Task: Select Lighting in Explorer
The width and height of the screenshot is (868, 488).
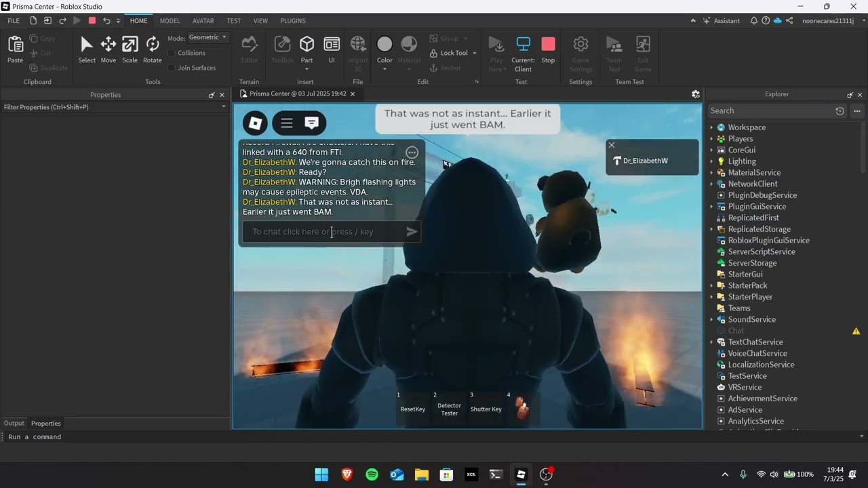Action: (742, 161)
